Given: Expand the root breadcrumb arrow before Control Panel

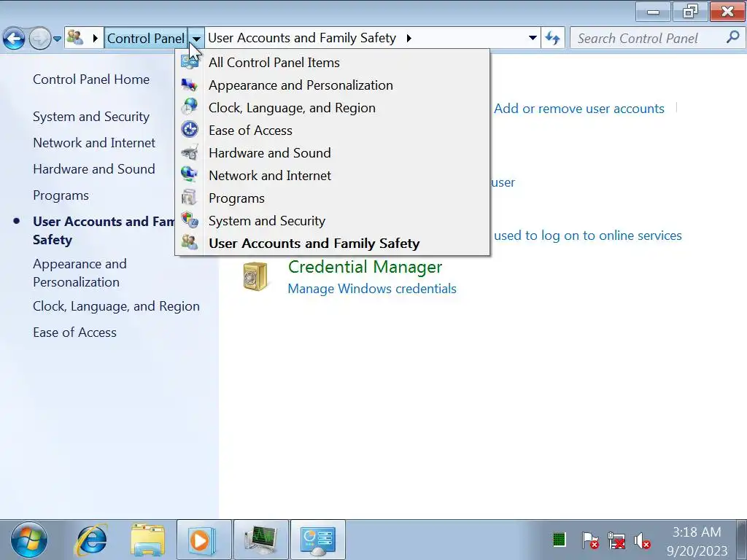Looking at the screenshot, I should click(96, 38).
